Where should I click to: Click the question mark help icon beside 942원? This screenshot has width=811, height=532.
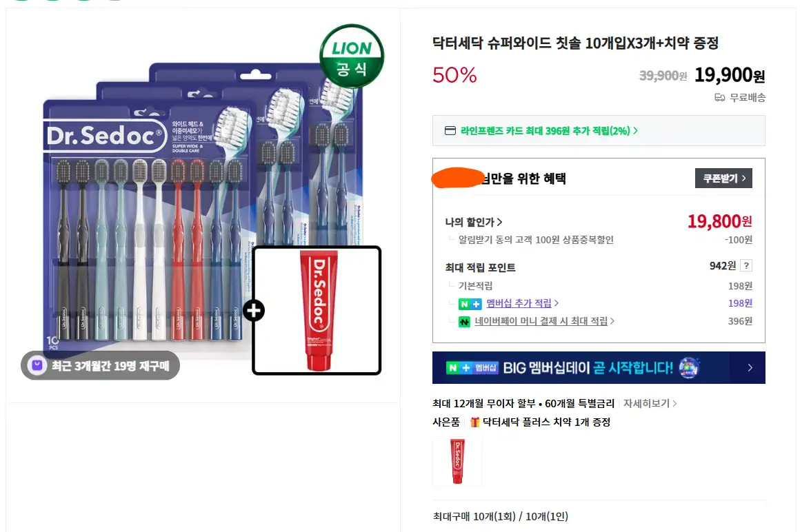click(746, 266)
